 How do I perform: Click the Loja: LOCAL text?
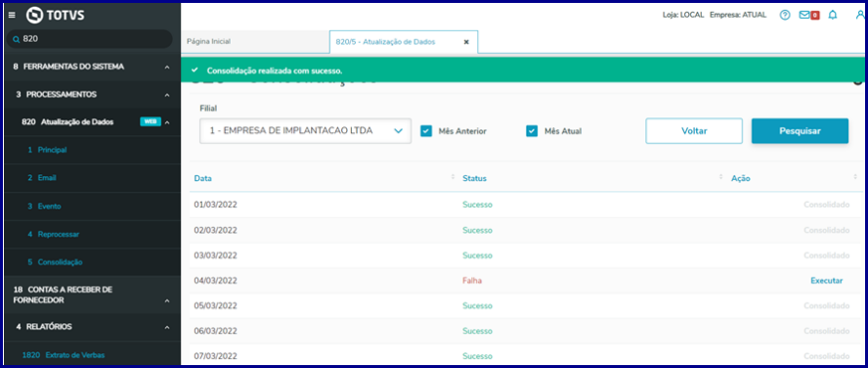click(x=682, y=15)
